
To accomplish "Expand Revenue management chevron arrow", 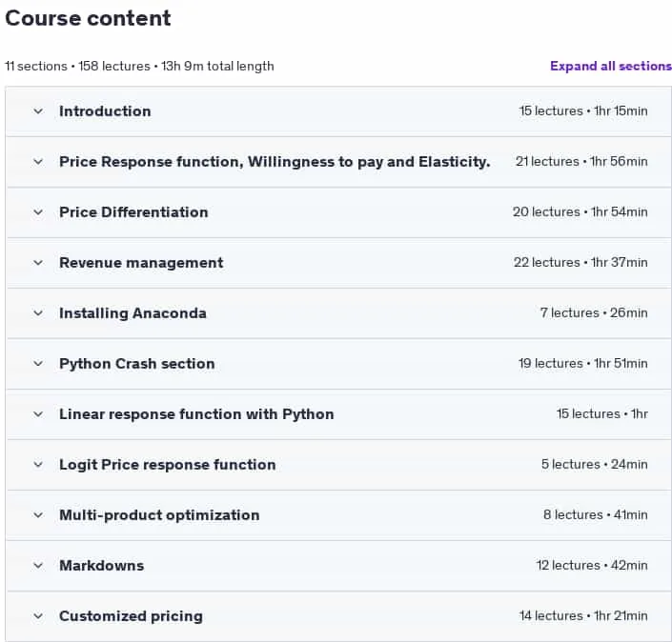I will 38,263.
